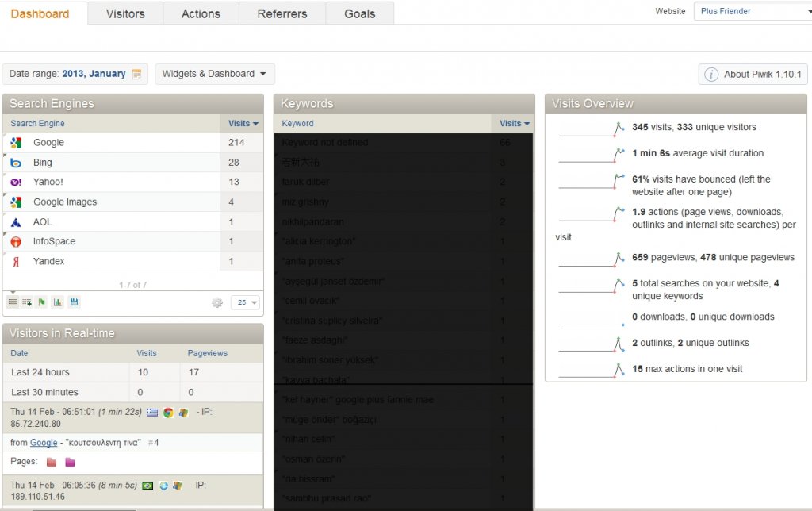Screen dimensions: 812x511
Task: Click the Windows icon of 06:51:01 visit
Action: (183, 413)
